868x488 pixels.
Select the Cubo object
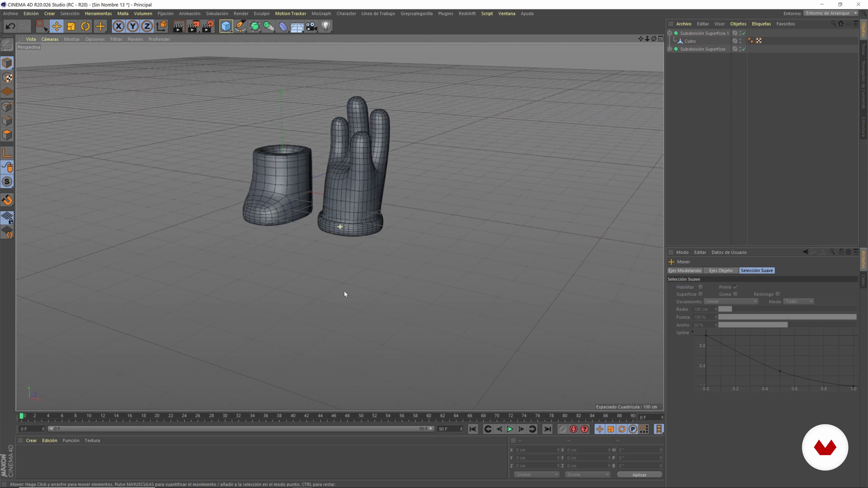click(x=690, y=41)
